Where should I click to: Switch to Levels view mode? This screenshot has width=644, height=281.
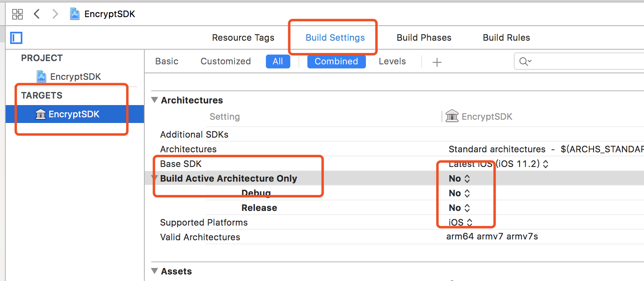tap(392, 61)
